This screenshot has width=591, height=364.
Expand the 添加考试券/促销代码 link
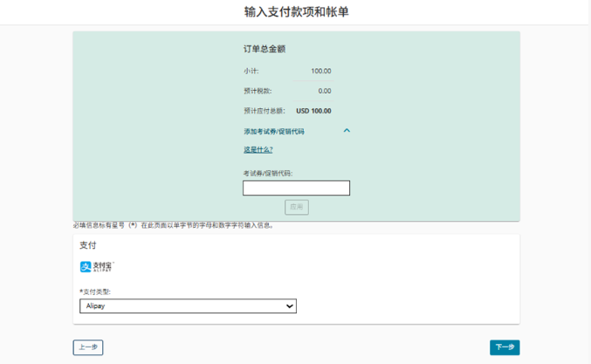click(x=274, y=132)
